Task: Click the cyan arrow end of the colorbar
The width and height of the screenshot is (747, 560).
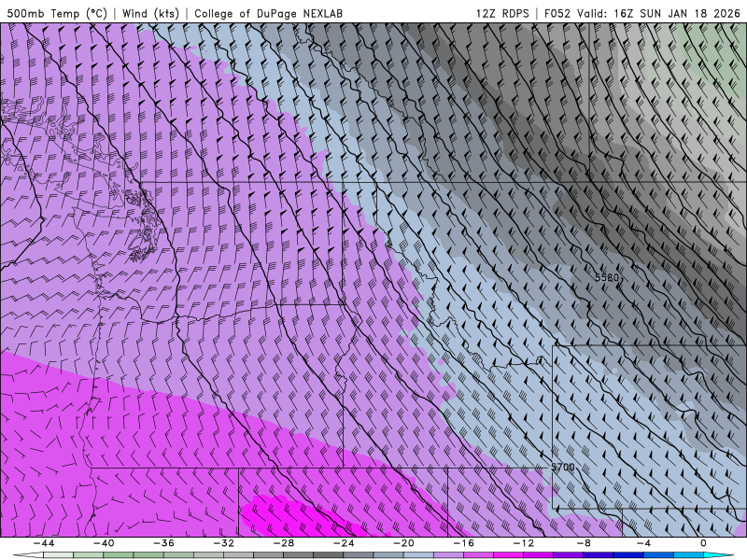Action: pyautogui.click(x=718, y=555)
